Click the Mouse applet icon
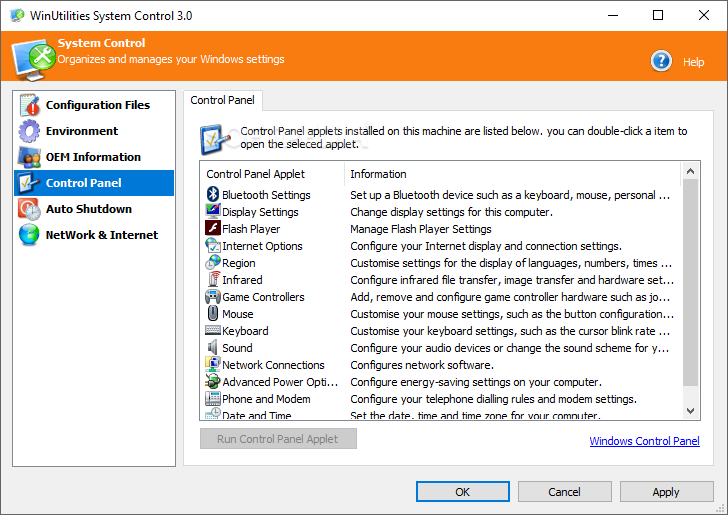Image resolution: width=728 pixels, height=515 pixels. [213, 313]
